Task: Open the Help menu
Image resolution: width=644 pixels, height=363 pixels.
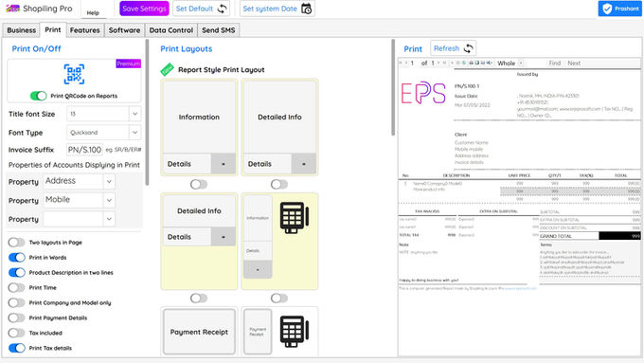Action: coord(93,12)
